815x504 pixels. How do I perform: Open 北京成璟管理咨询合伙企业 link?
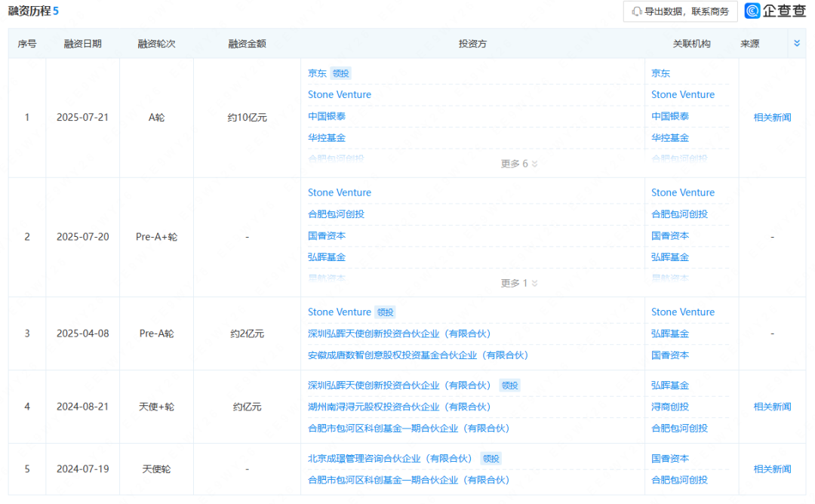coord(390,459)
